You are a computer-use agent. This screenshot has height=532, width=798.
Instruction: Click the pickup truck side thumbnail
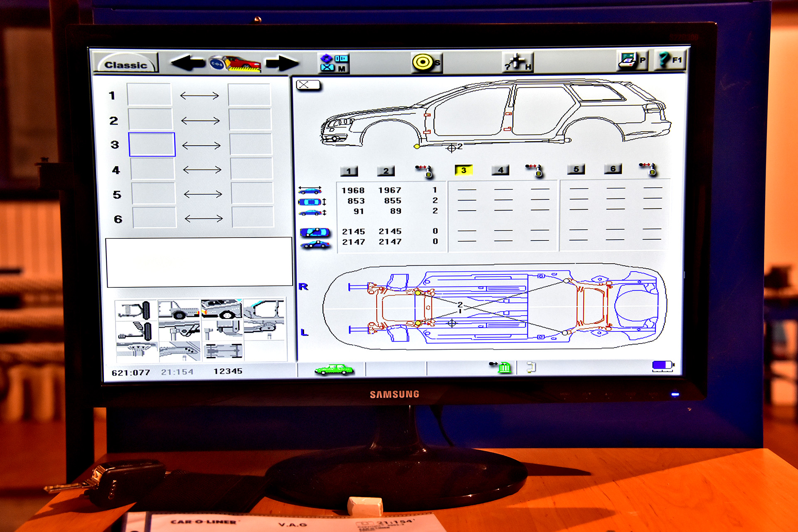[179, 310]
